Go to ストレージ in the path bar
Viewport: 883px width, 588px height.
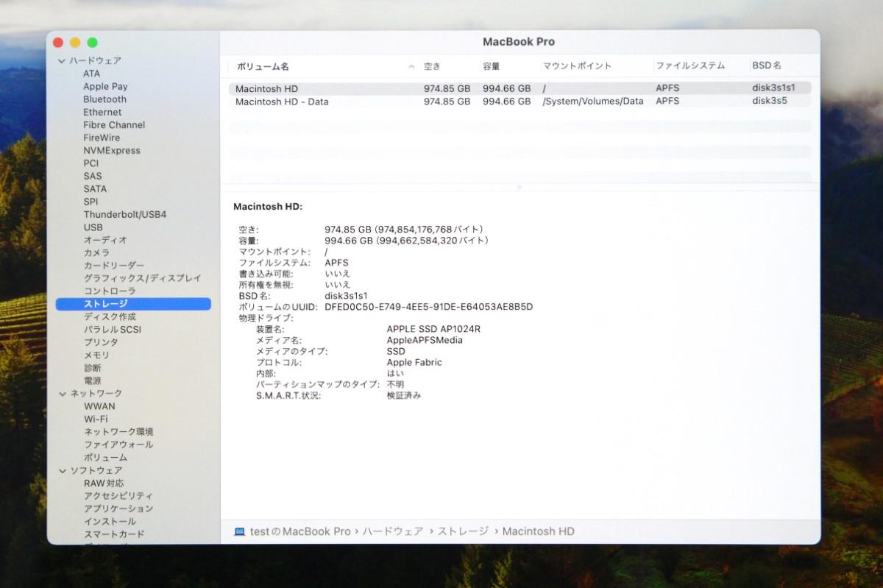(463, 531)
